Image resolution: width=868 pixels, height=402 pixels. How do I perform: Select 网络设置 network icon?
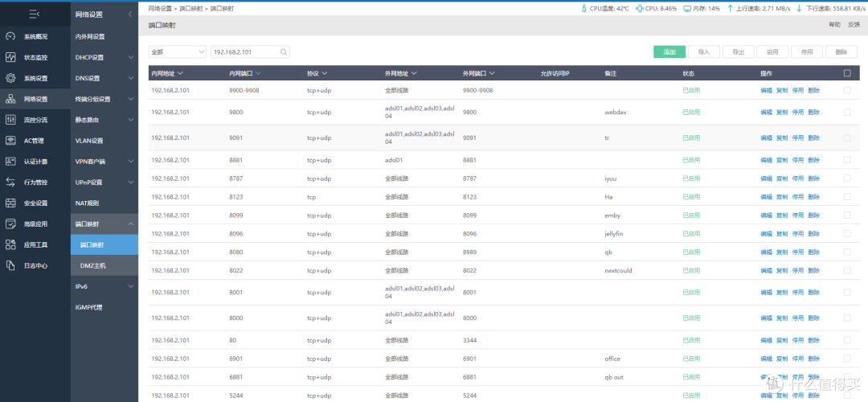10,99
